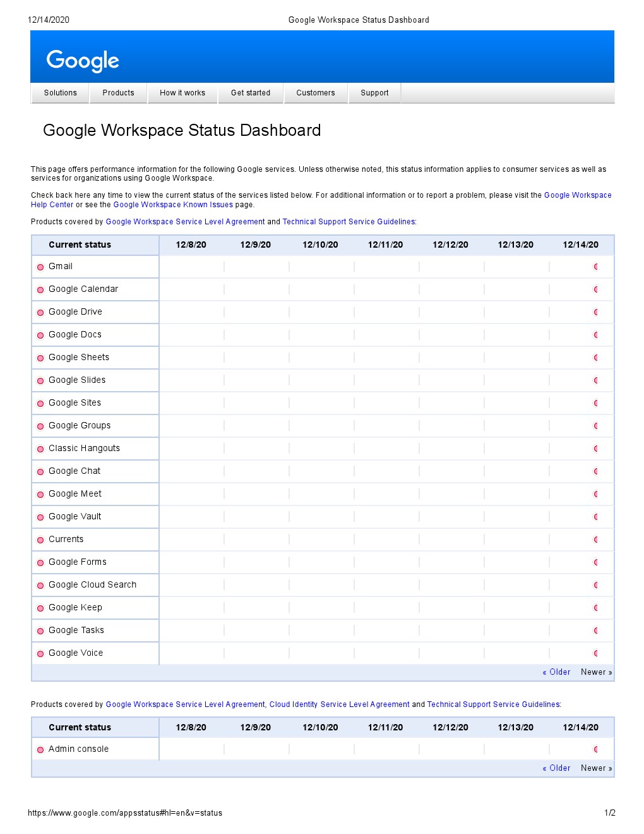644x834 pixels.
Task: Click the Google Tasks status indicator icon
Action: pos(40,631)
